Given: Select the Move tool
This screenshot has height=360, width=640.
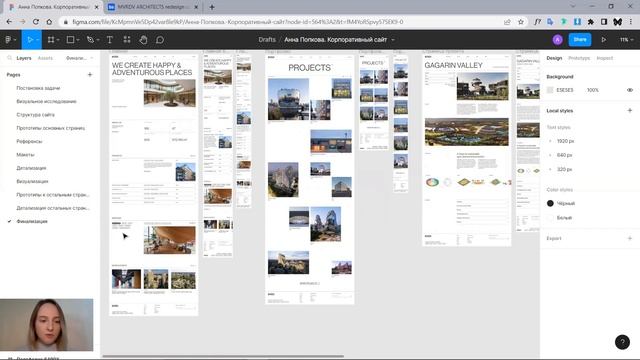Looking at the screenshot, I should pos(29,40).
